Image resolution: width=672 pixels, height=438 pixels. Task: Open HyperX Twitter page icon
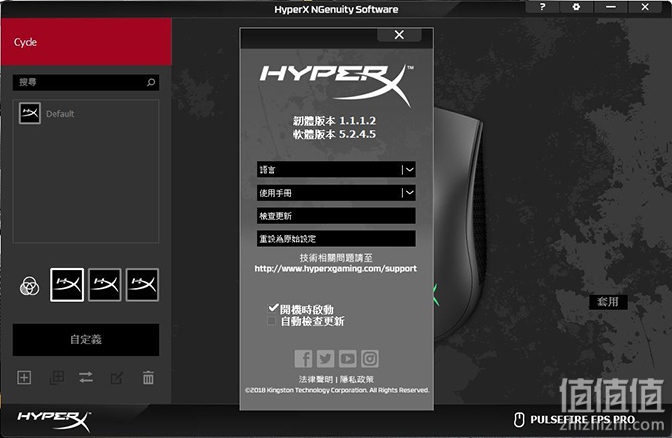point(325,359)
